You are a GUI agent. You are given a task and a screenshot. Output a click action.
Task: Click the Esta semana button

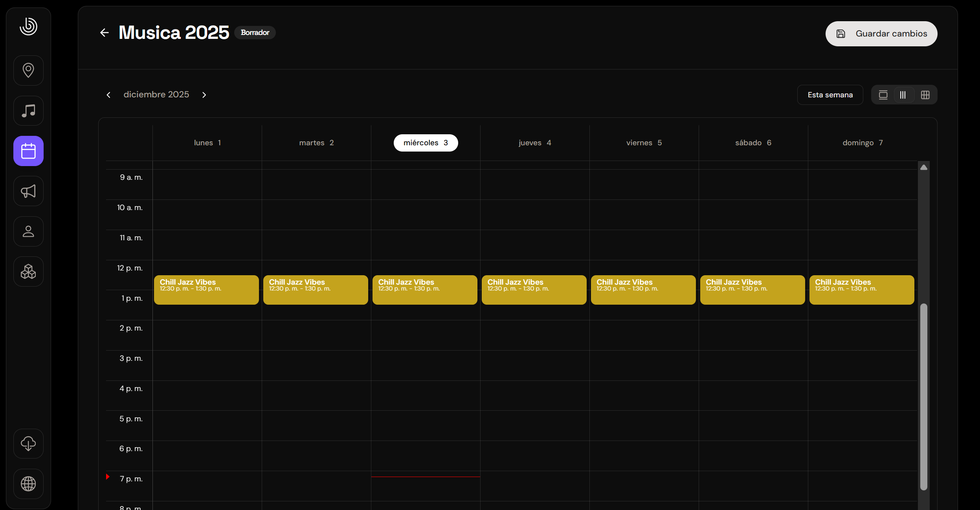pyautogui.click(x=830, y=95)
